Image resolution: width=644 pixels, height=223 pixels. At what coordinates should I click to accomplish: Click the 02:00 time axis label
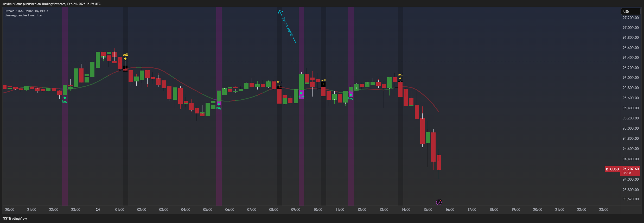[142, 209]
